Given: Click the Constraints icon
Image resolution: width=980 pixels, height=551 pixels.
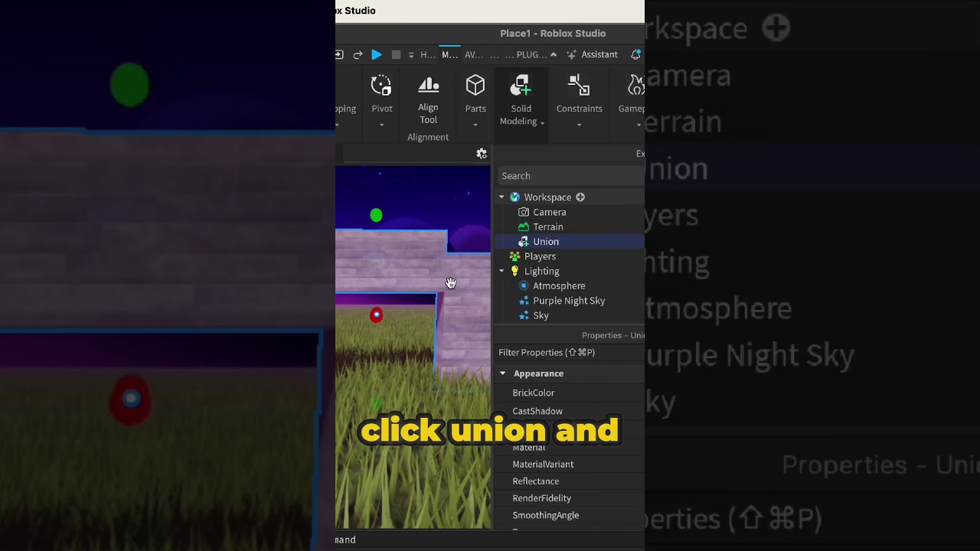Looking at the screenshot, I should coord(579,85).
